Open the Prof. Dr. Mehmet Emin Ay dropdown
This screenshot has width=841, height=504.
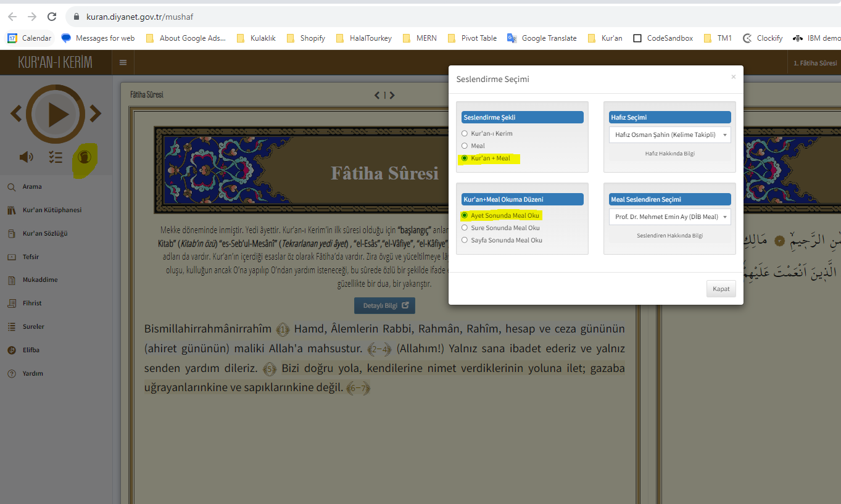[669, 217]
